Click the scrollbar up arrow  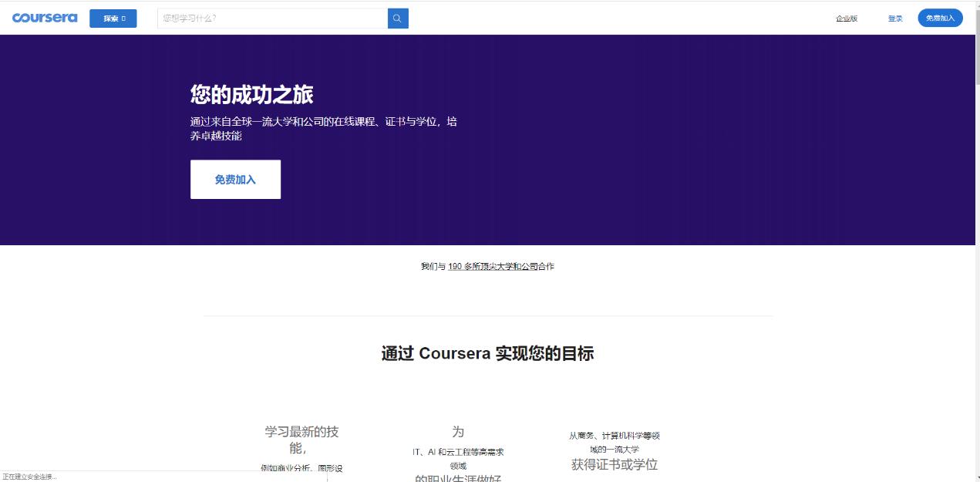[x=975, y=5]
